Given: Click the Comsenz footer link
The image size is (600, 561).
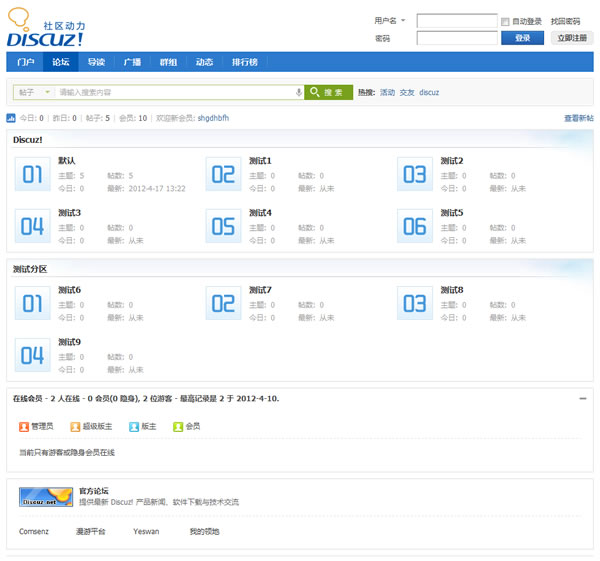Looking at the screenshot, I should pyautogui.click(x=34, y=532).
